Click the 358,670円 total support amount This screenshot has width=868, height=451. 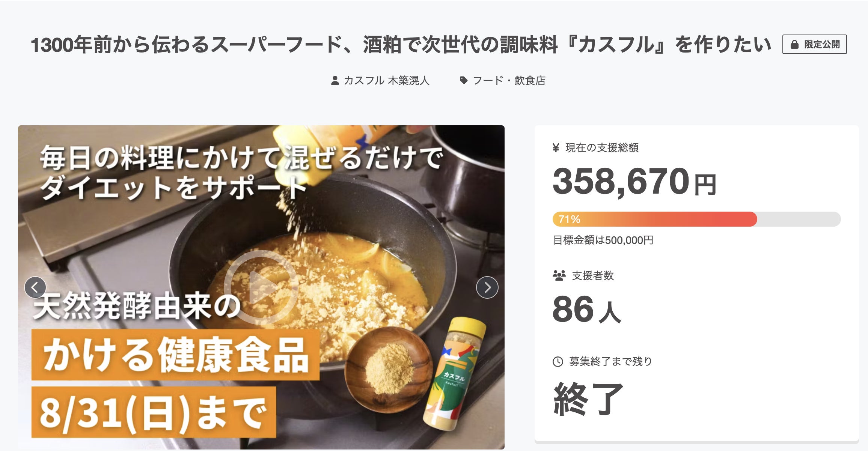coord(634,182)
